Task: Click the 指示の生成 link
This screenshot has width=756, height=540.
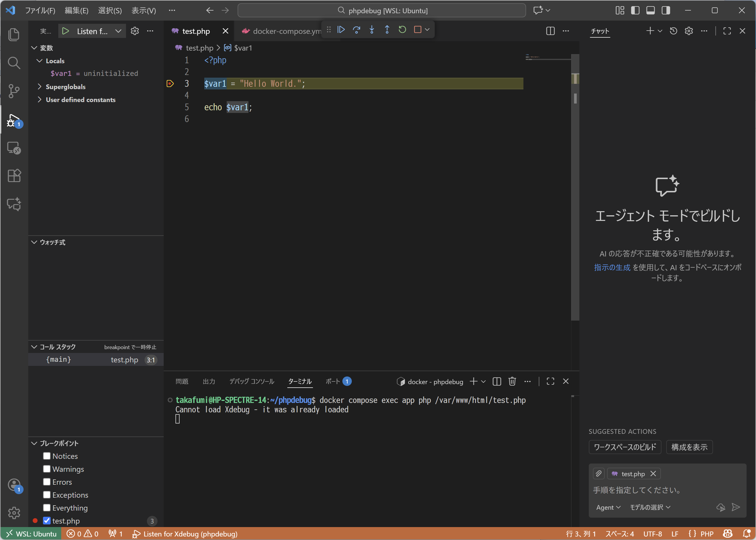Action: [612, 267]
